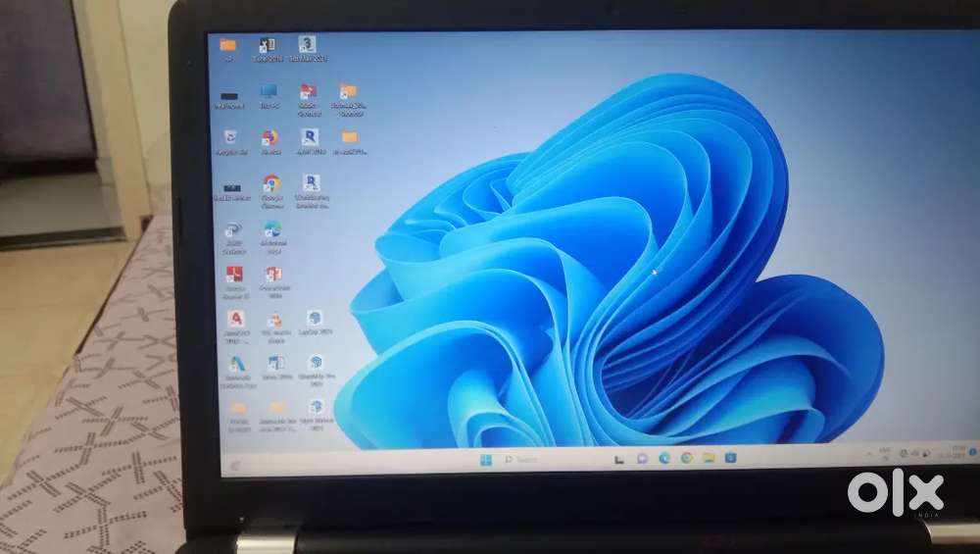Open the Chat icon on the taskbar
This screenshot has width=980, height=554.
[x=642, y=458]
